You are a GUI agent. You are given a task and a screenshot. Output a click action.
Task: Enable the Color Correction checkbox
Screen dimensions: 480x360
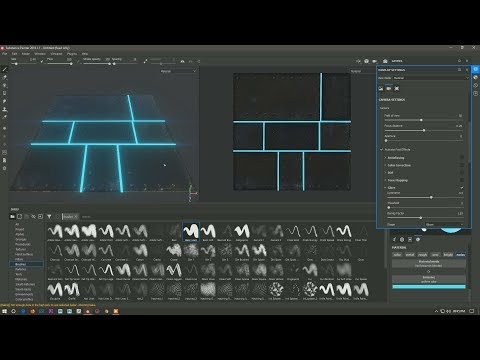click(462, 165)
